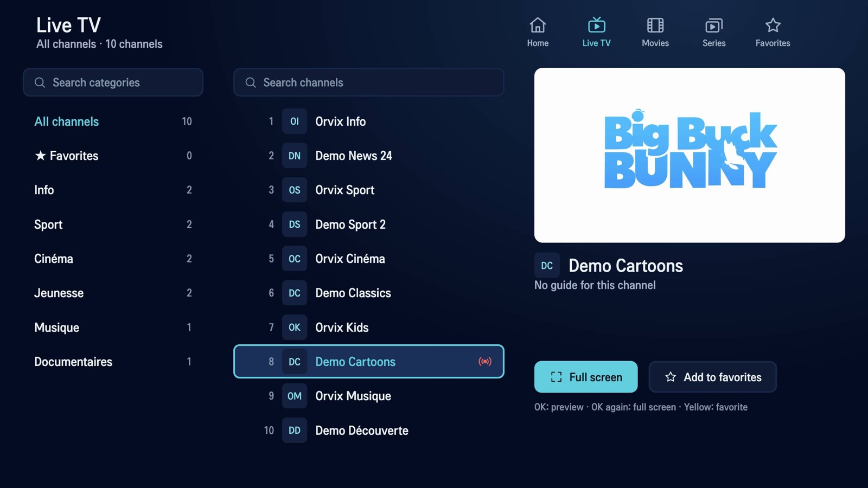Focus the Search channels field
The width and height of the screenshot is (868, 488).
[x=369, y=82]
